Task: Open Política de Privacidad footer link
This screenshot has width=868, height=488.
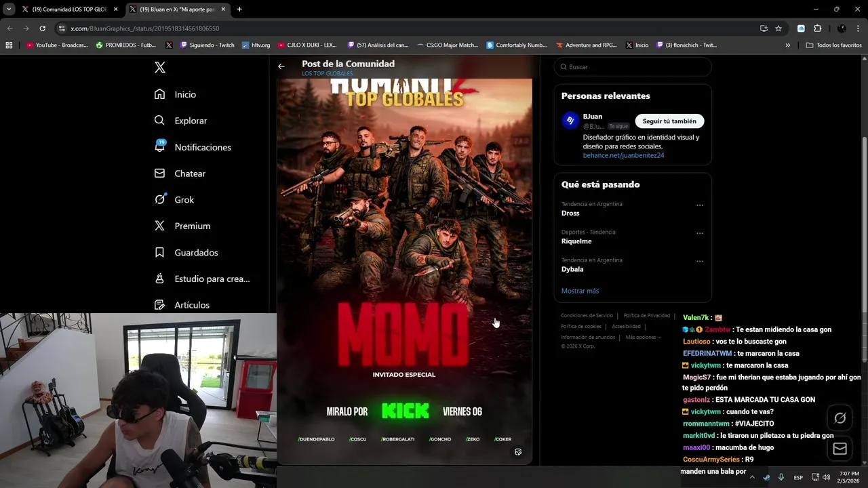Action: point(647,315)
